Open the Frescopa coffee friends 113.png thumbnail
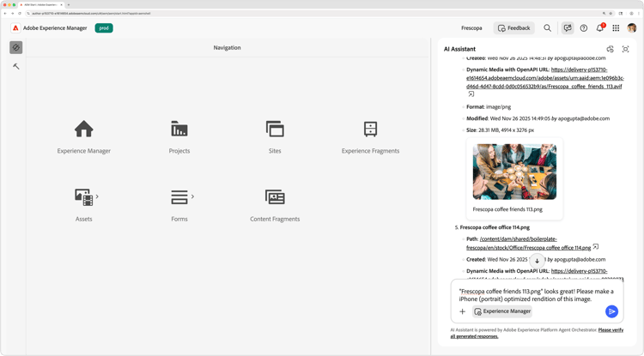Viewport: 644px width, 356px height. [514, 172]
